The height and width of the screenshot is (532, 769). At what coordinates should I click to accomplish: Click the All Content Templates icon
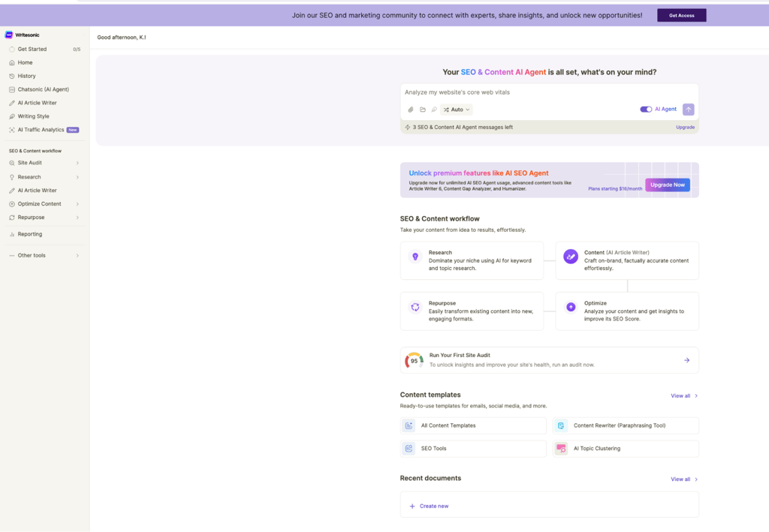pos(409,425)
